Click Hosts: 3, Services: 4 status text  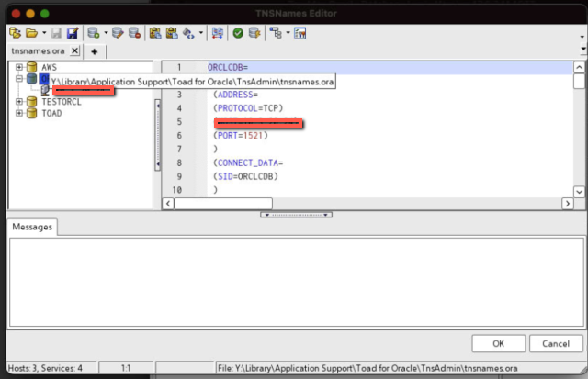pos(45,369)
